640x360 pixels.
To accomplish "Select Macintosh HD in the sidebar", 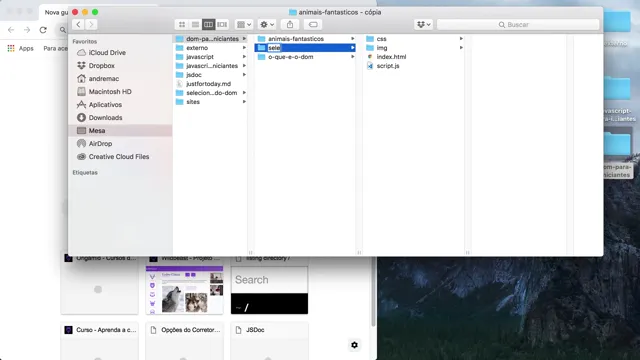I will (110, 92).
